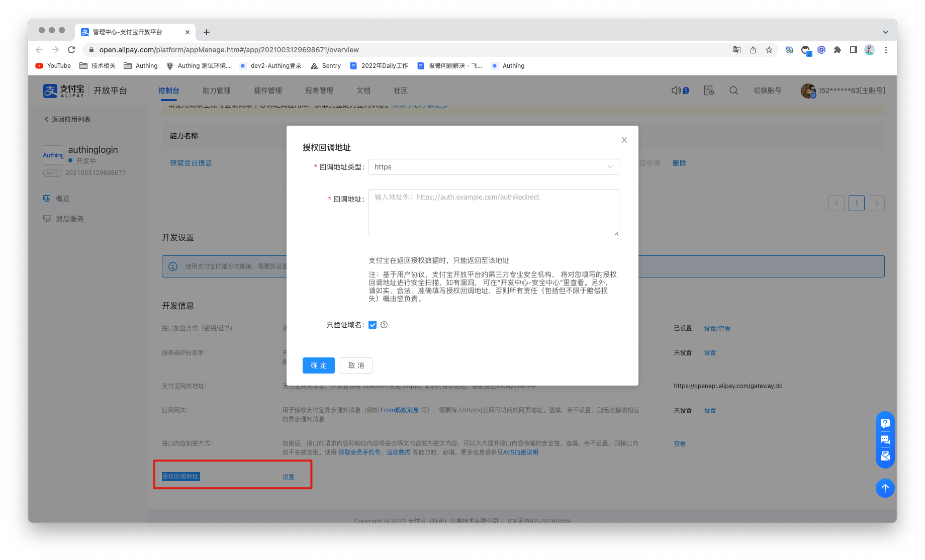Click the help question mark beside 只验证域名
Viewport: 925px width, 560px height.
point(384,325)
